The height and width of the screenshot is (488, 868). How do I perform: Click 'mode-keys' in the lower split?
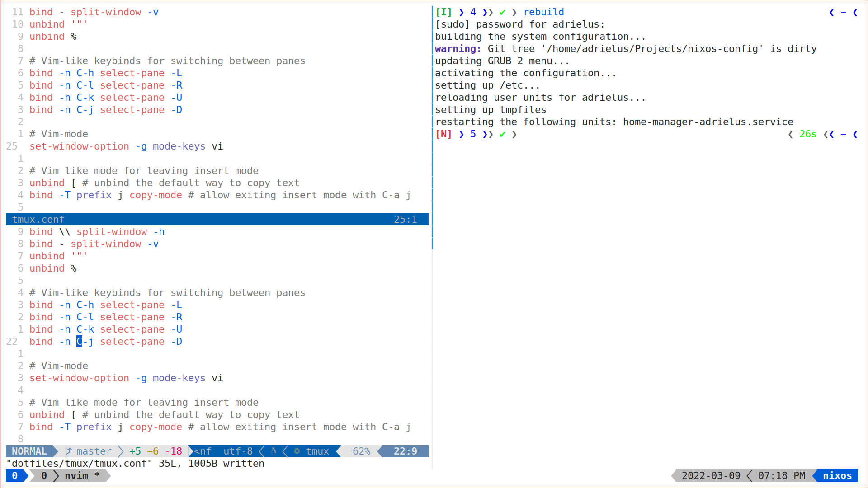pyautogui.click(x=179, y=378)
